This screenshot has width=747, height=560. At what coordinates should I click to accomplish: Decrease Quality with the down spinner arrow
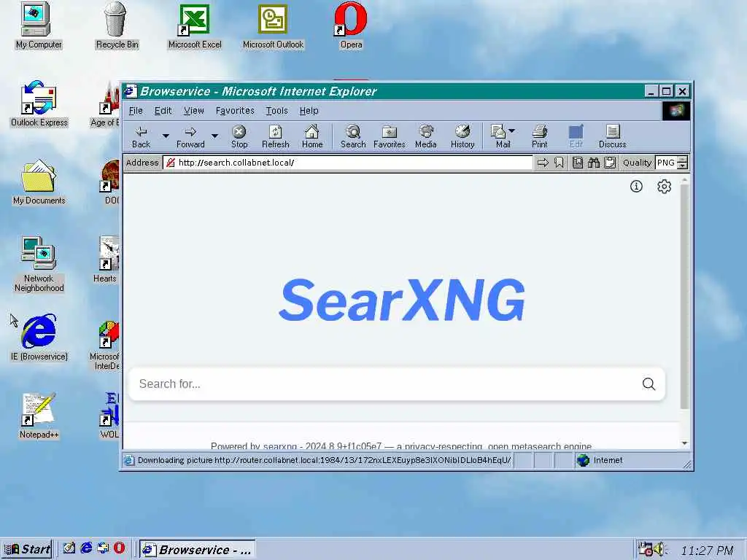click(682, 166)
